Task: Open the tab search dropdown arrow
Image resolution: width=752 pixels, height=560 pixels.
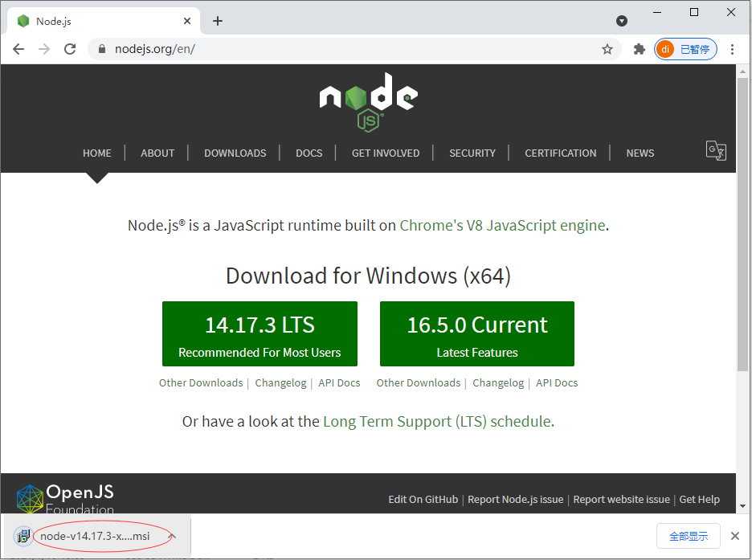Action: point(622,21)
